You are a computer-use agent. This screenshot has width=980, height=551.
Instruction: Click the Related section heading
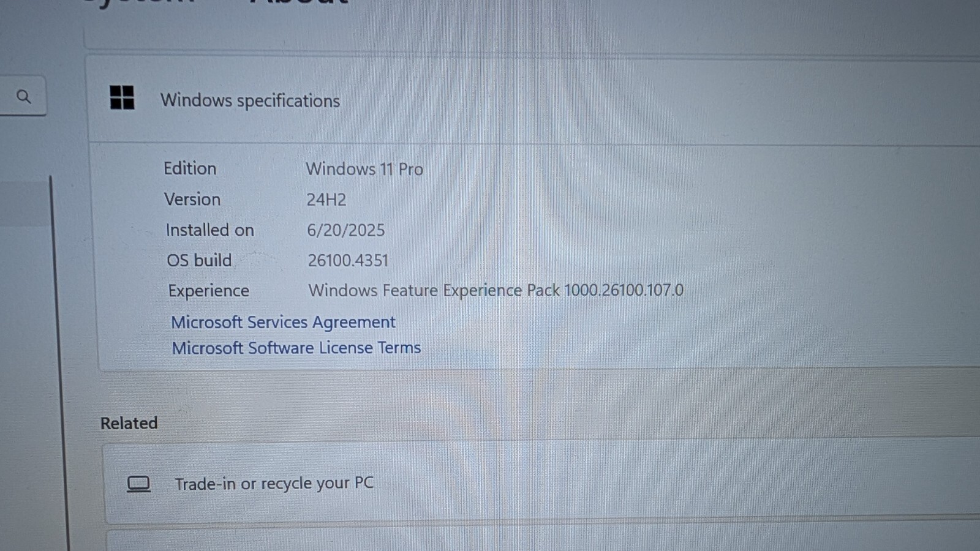[129, 423]
